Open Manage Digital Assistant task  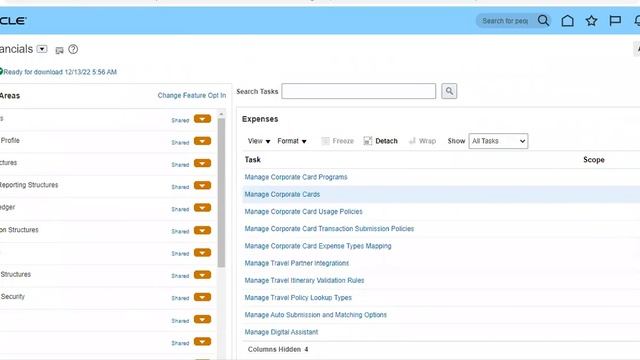[281, 332]
